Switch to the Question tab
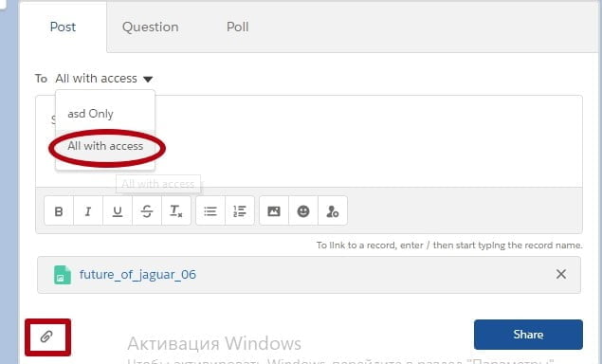This screenshot has width=602, height=364. pyautogui.click(x=150, y=27)
